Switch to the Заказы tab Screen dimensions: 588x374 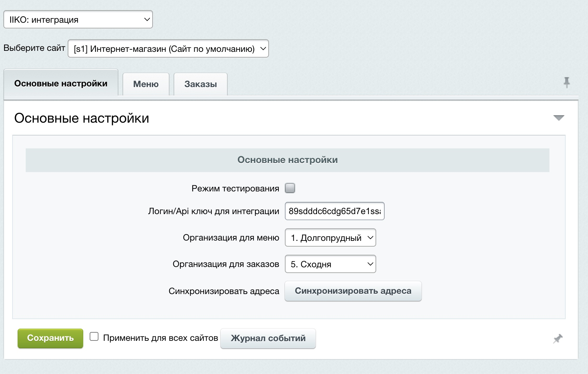click(x=200, y=84)
